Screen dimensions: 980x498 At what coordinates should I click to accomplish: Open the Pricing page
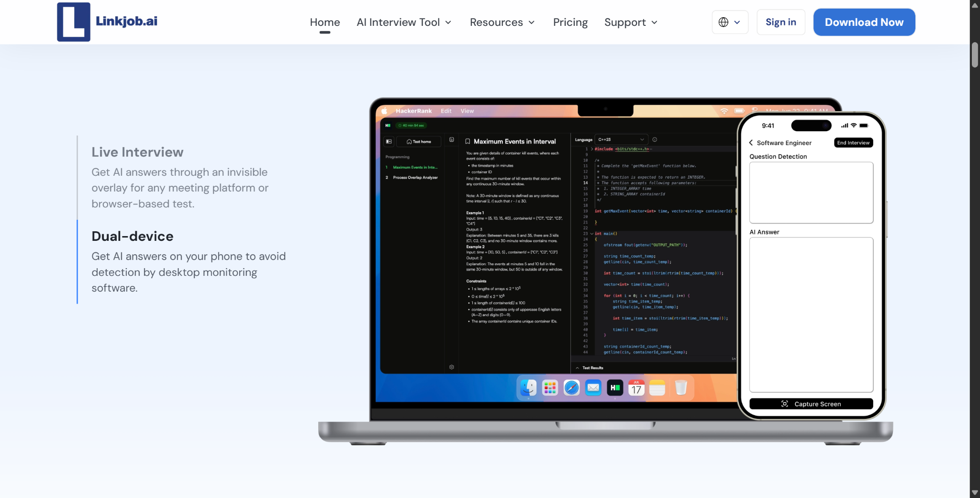coord(570,23)
